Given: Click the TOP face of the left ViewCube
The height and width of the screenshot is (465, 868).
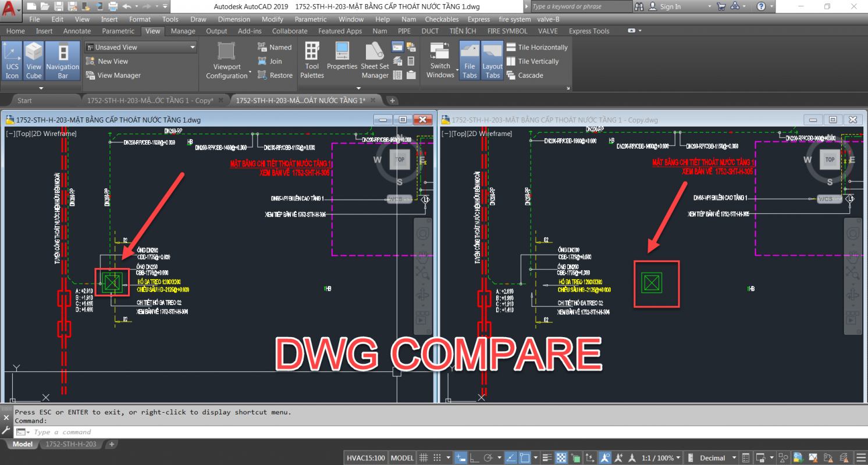Looking at the screenshot, I should pos(400,159).
